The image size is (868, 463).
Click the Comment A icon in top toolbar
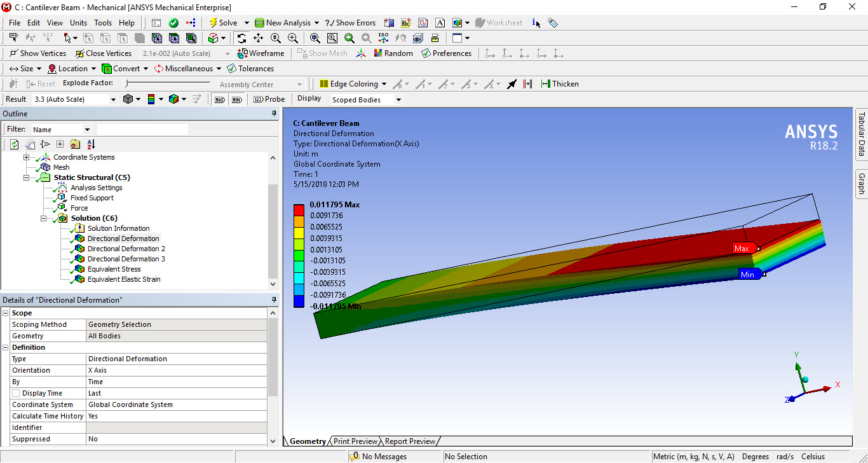[440, 22]
